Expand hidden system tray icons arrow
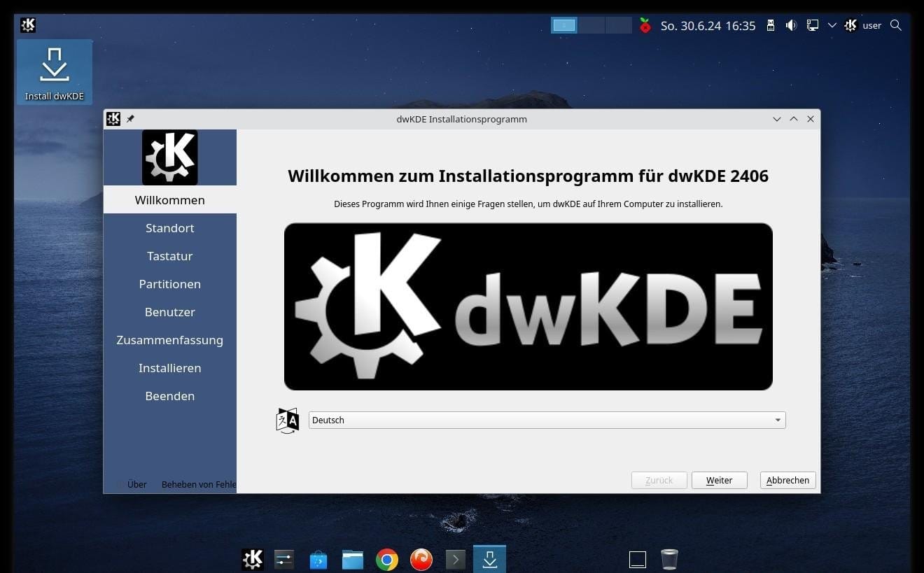The height and width of the screenshot is (573, 924). [832, 25]
